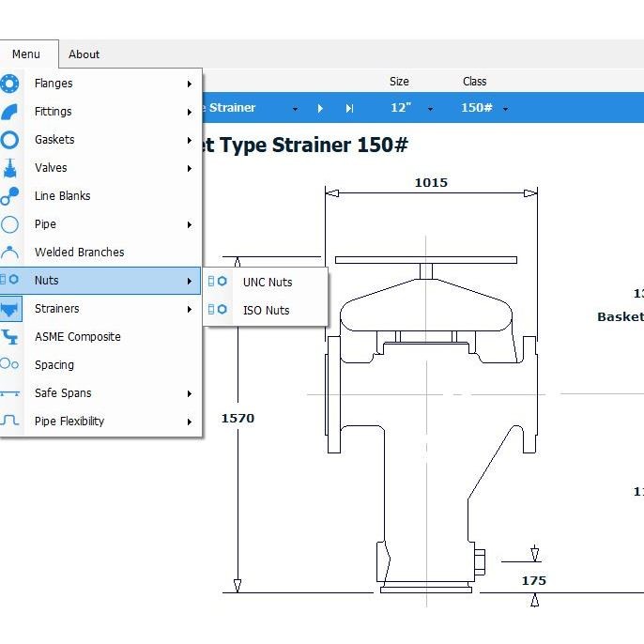Jump to last item arrow
The height and width of the screenshot is (644, 644).
tap(349, 109)
